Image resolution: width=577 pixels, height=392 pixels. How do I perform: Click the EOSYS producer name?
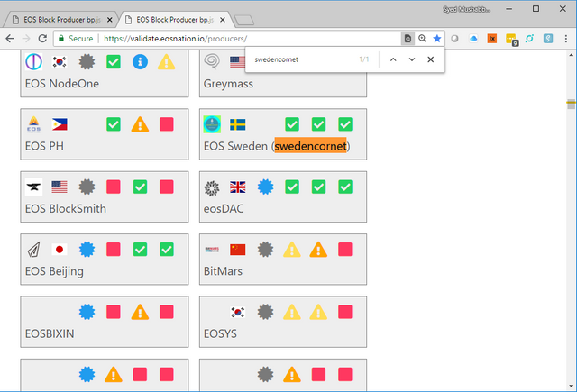(220, 334)
